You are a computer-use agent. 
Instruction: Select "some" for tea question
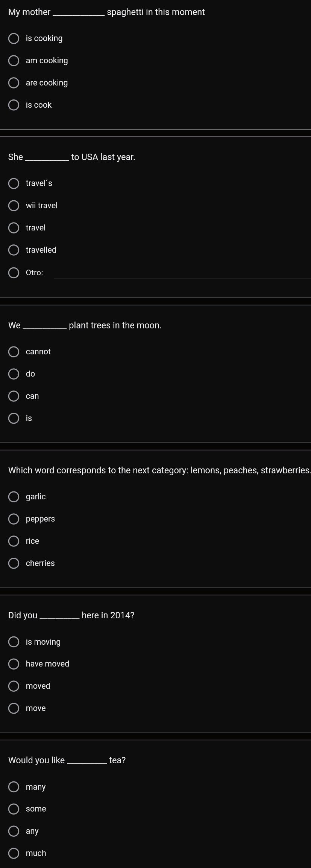[14, 809]
